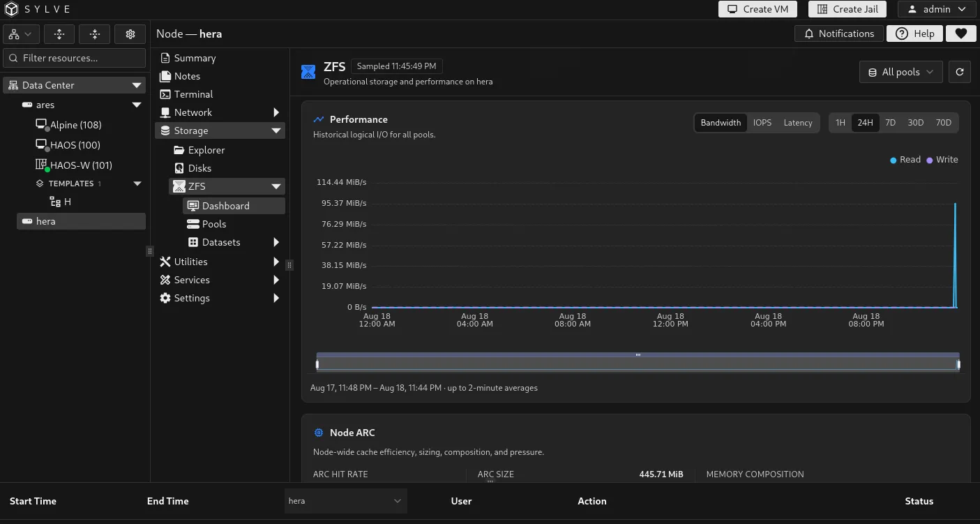
Task: Click the sidebar panel resize grip
Action: (x=149, y=251)
